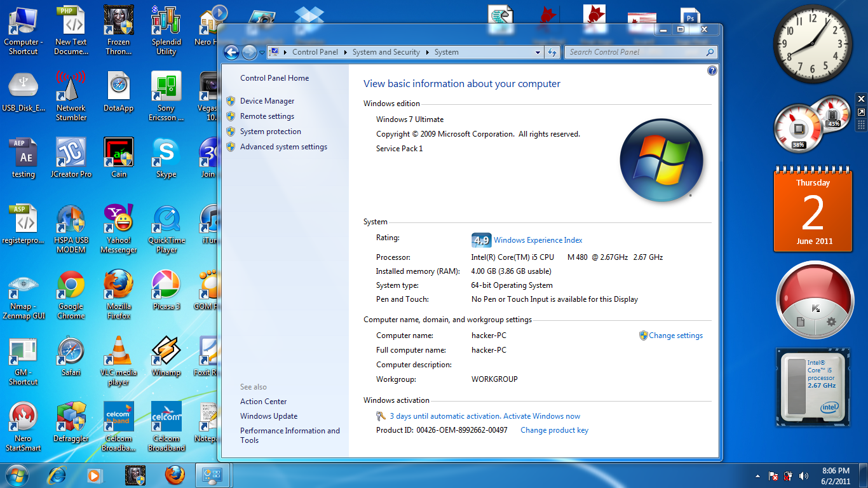868x488 pixels.
Task: Open Advanced system settings link
Action: point(283,147)
